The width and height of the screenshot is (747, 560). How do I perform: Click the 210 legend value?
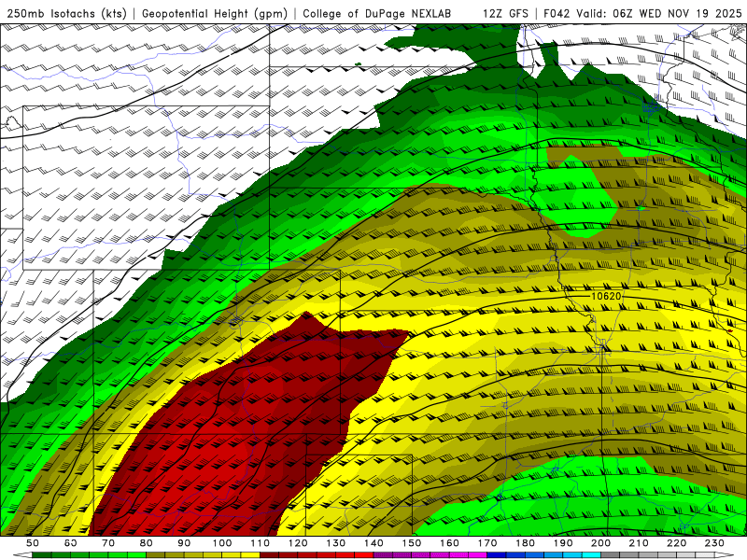click(x=639, y=543)
